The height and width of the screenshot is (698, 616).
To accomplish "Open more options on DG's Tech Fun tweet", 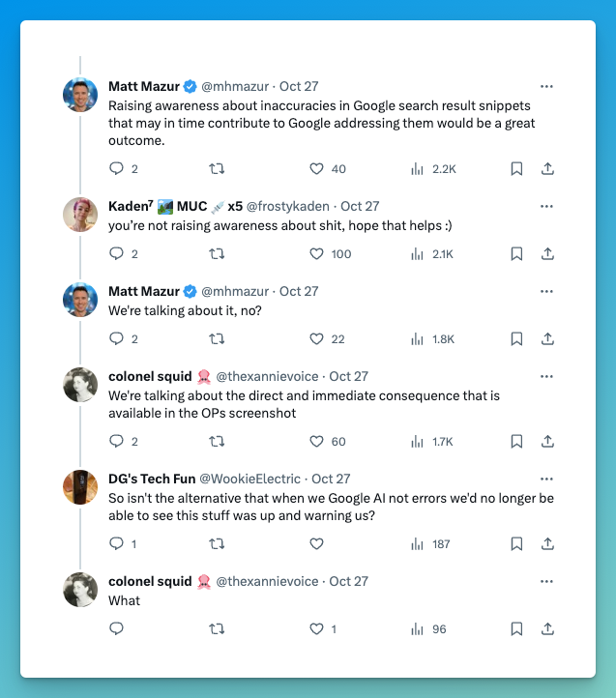I will tap(547, 479).
